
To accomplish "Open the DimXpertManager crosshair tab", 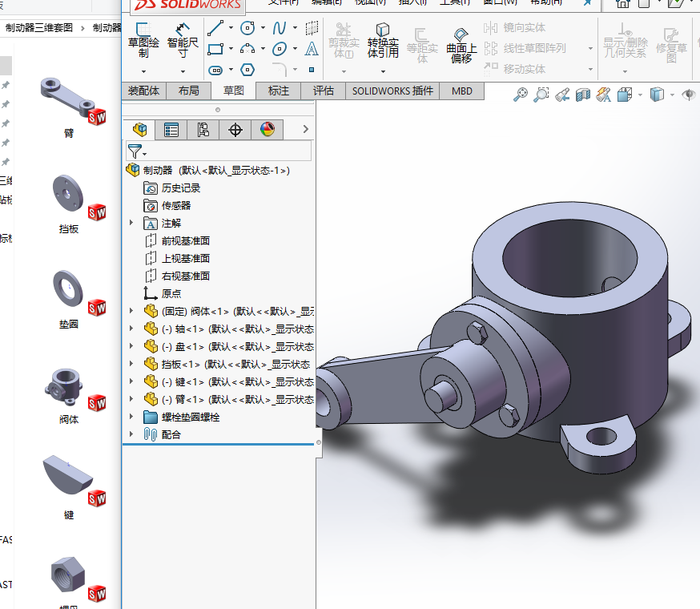I will click(x=235, y=130).
